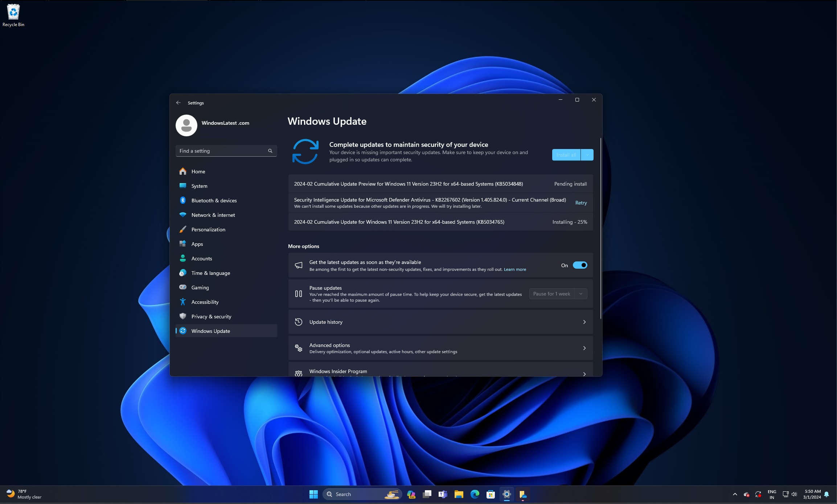Open Network & internet settings
837x504 pixels.
(x=213, y=215)
